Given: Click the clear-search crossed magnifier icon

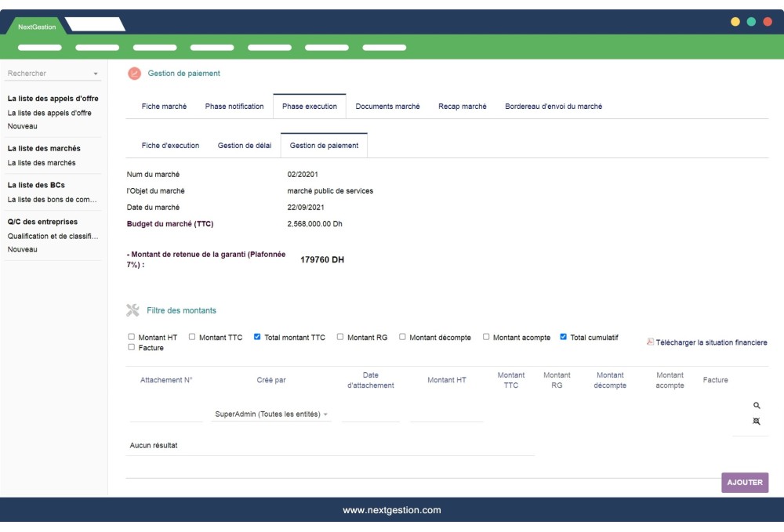Looking at the screenshot, I should [x=757, y=422].
